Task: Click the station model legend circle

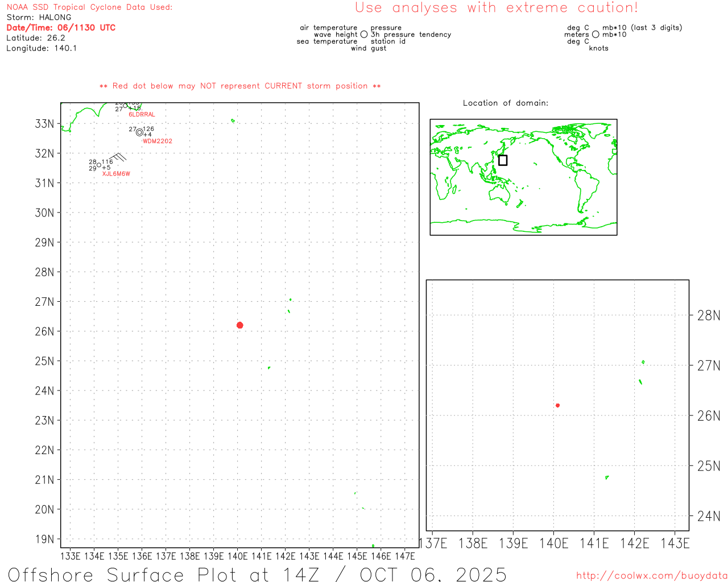Action: tap(364, 35)
